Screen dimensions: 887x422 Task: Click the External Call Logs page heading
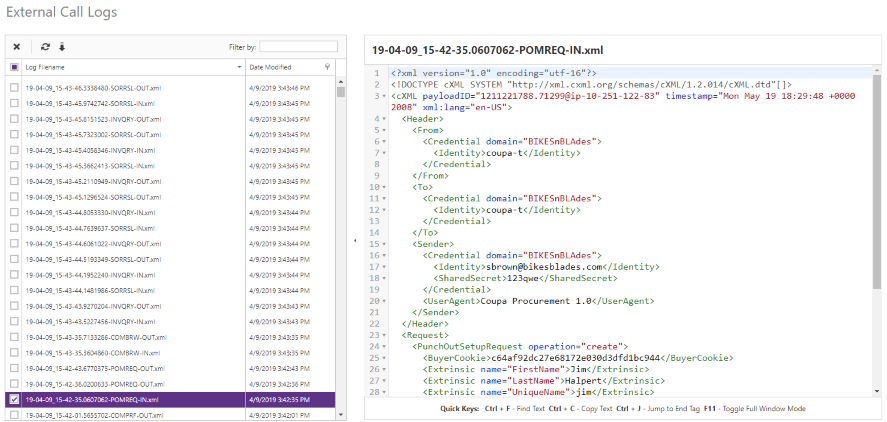(x=61, y=12)
